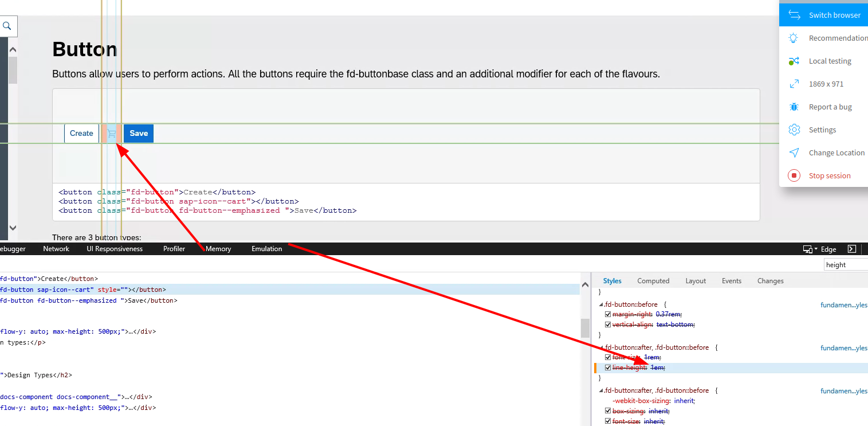Click the height filter input field
This screenshot has height=426, width=868.
(846, 264)
